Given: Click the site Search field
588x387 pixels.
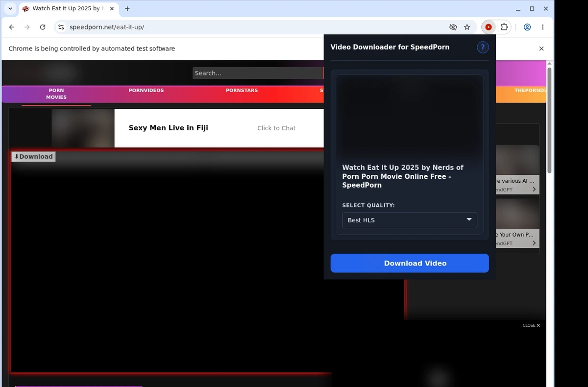Looking at the screenshot, I should (258, 73).
